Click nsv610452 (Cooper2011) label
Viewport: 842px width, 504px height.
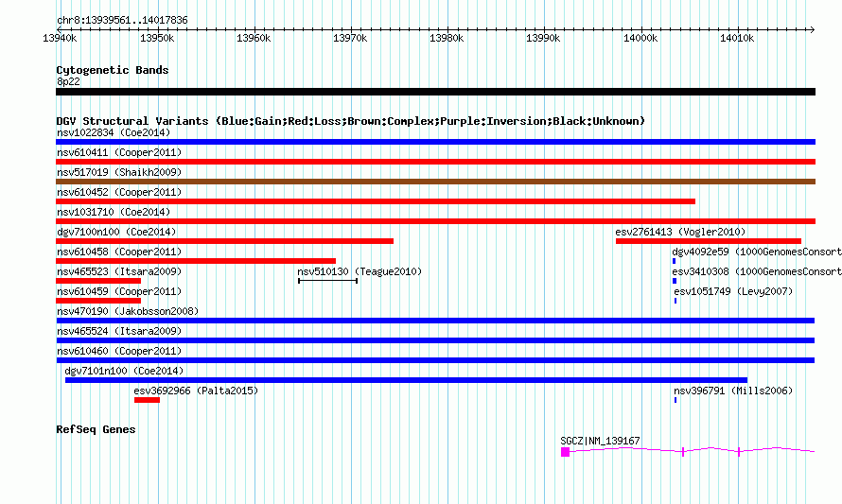tap(119, 192)
